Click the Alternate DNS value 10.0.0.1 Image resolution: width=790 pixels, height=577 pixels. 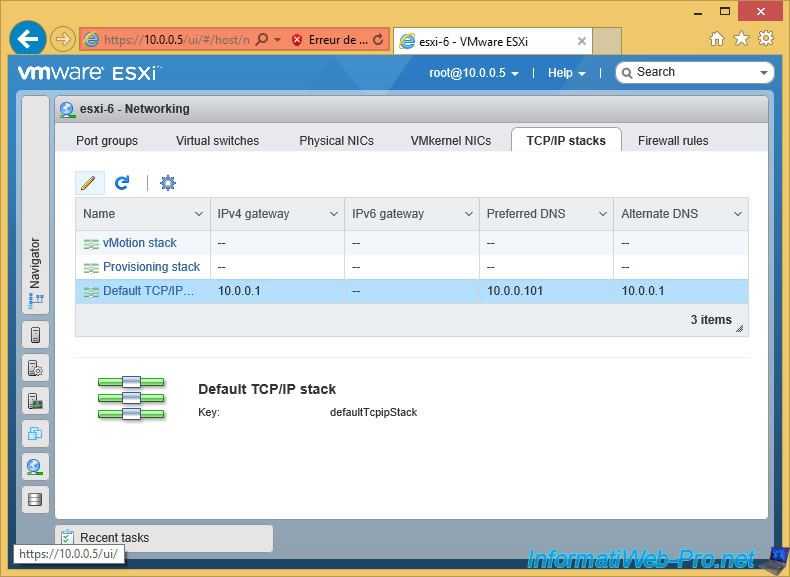click(643, 291)
